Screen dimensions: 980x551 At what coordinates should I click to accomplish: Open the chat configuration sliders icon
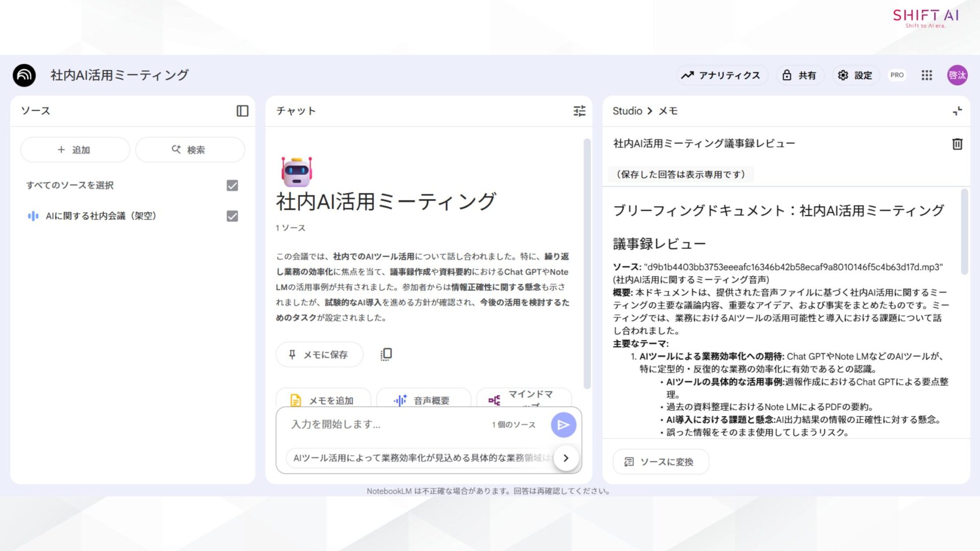pos(579,111)
